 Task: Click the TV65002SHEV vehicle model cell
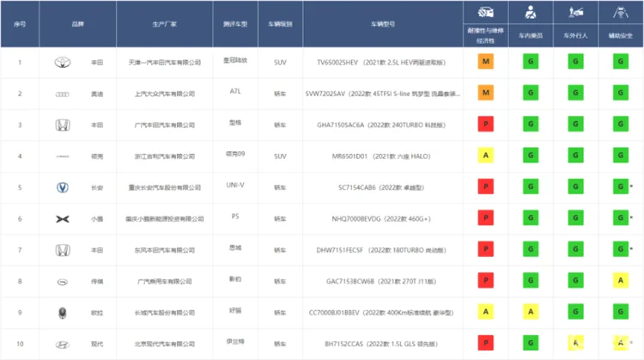(381, 63)
